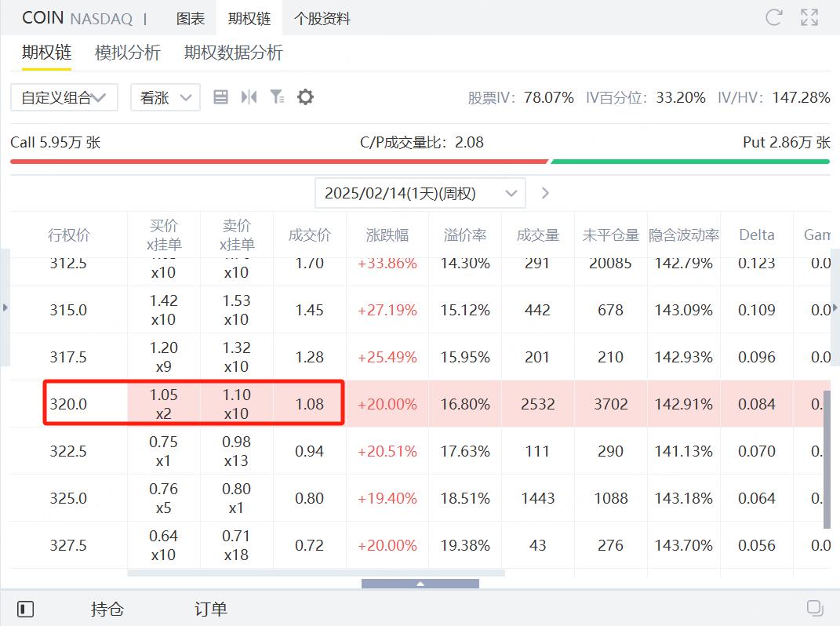Sort by 未平仓量 column header

611,235
